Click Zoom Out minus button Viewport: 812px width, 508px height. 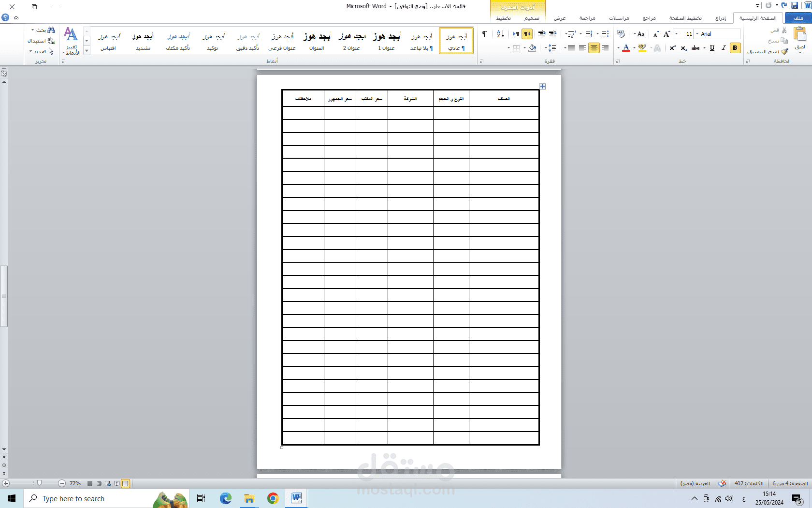(62, 483)
